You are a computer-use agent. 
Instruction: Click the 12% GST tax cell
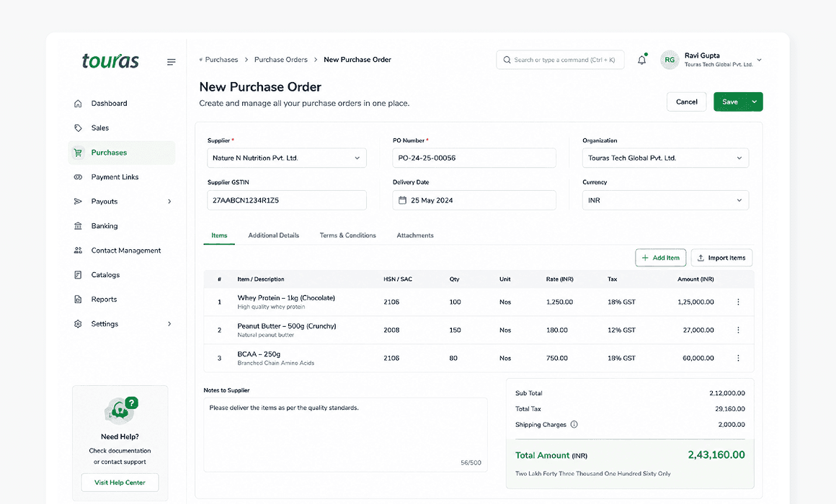[621, 330]
